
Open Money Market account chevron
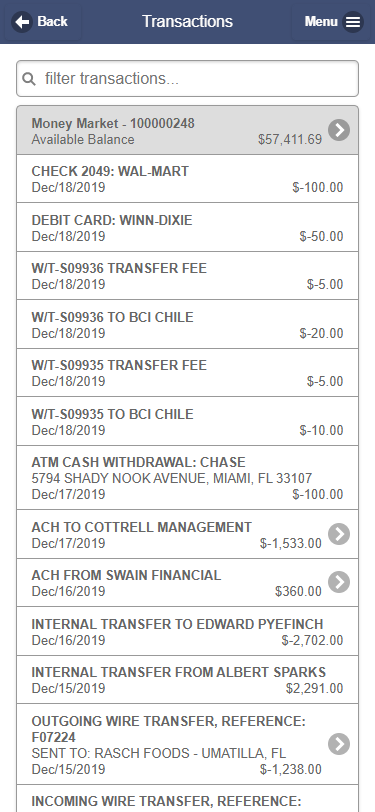point(339,130)
